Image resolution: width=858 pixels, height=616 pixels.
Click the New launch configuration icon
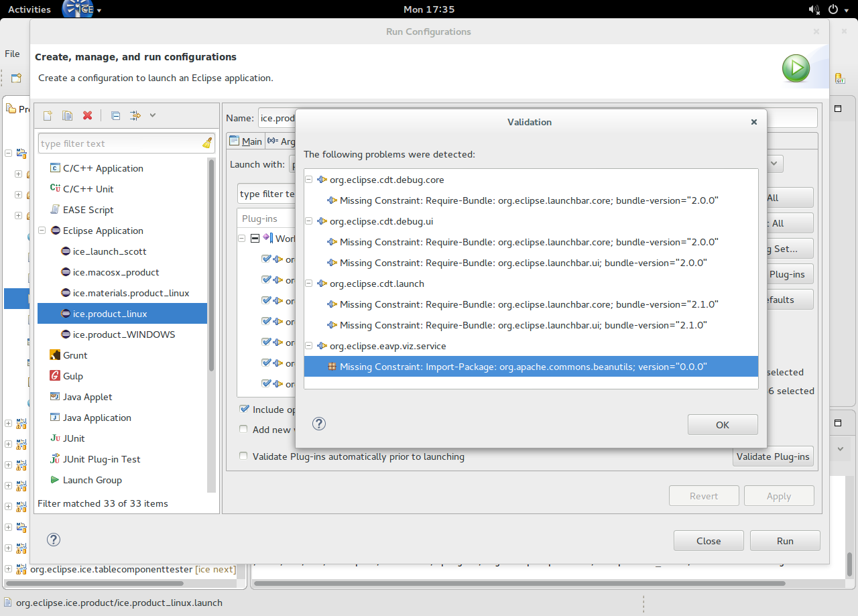click(x=48, y=115)
